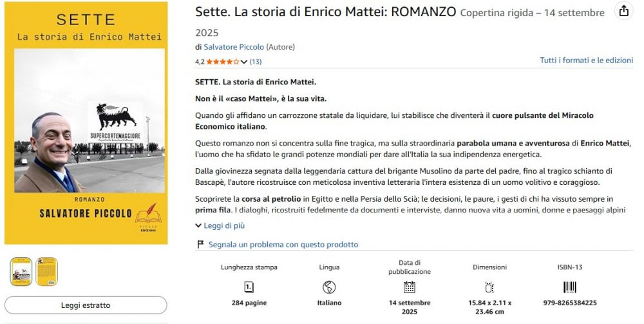Image resolution: width=644 pixels, height=324 pixels.
Task: Click the dimensions ruler icon
Action: point(489,287)
